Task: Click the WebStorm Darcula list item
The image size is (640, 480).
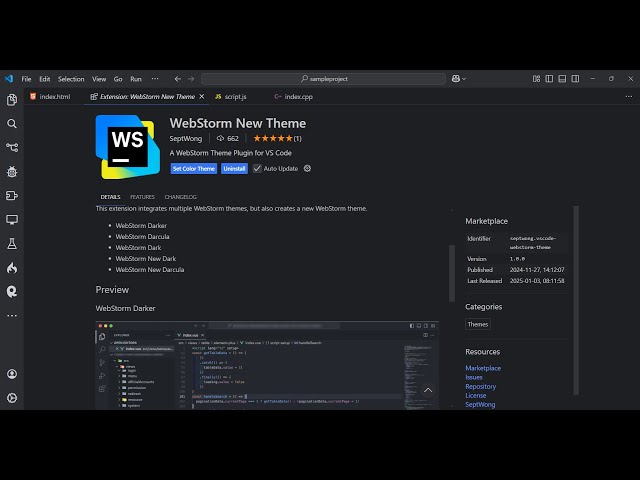Action: 142,236
